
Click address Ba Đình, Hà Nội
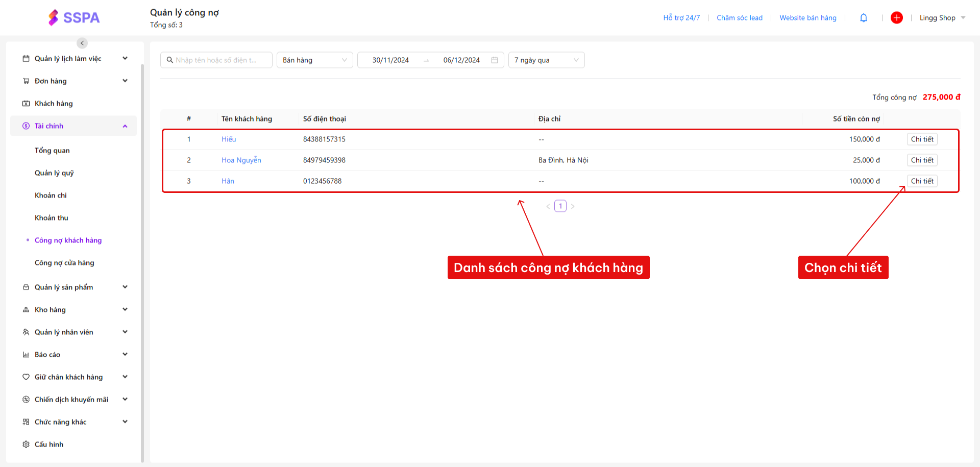(x=563, y=160)
